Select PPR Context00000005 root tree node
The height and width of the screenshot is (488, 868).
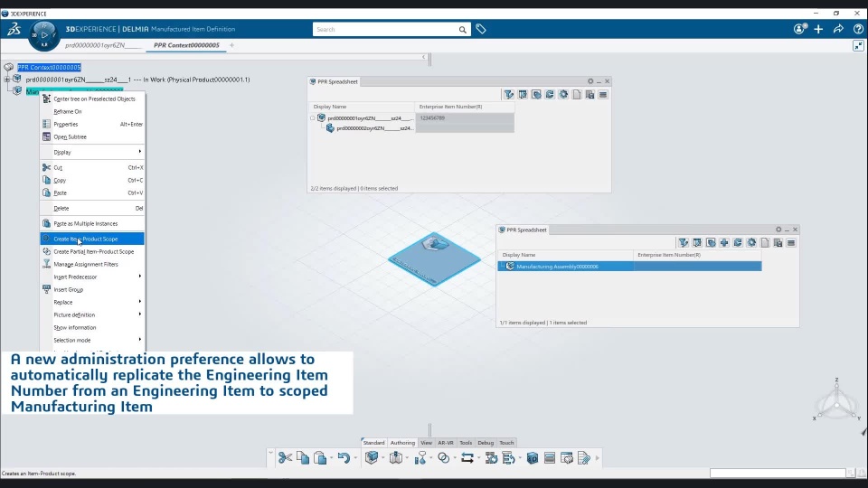[x=49, y=68]
